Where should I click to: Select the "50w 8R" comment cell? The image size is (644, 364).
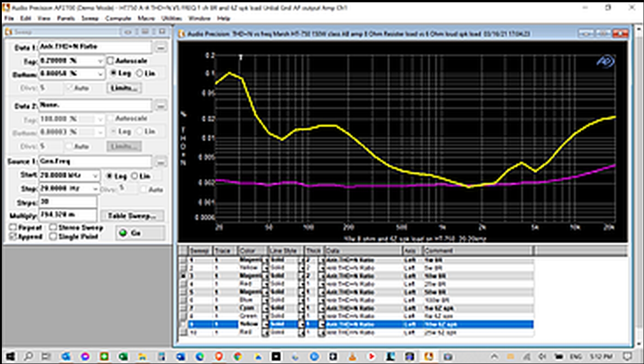click(x=478, y=292)
